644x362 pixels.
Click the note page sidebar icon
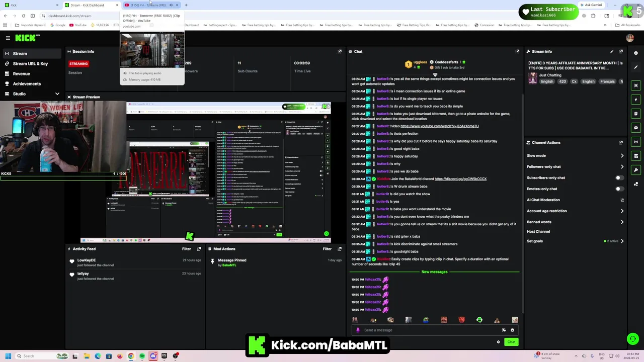[636, 114]
